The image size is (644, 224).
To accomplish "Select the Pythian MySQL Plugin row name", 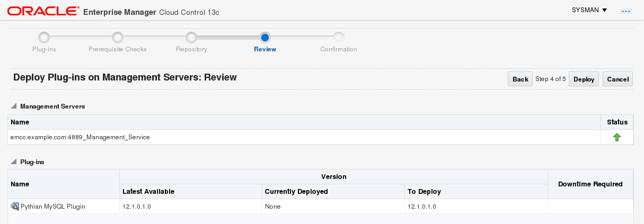I will tap(53, 207).
